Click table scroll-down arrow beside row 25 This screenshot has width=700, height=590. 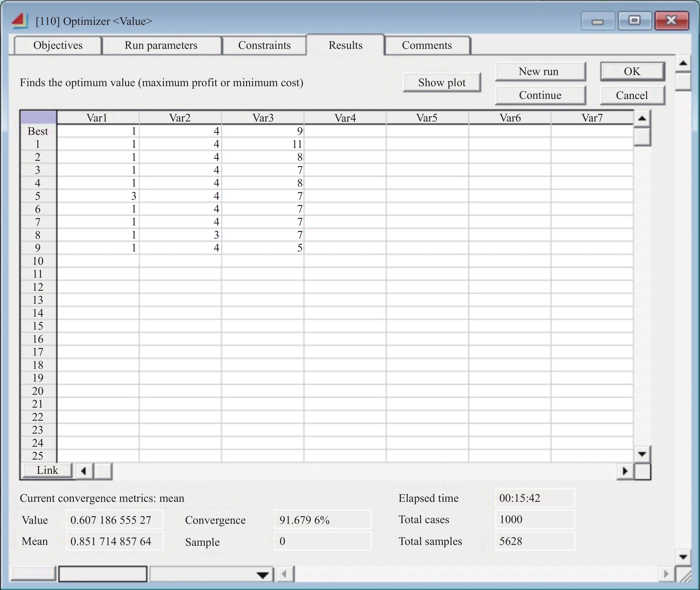point(642,454)
